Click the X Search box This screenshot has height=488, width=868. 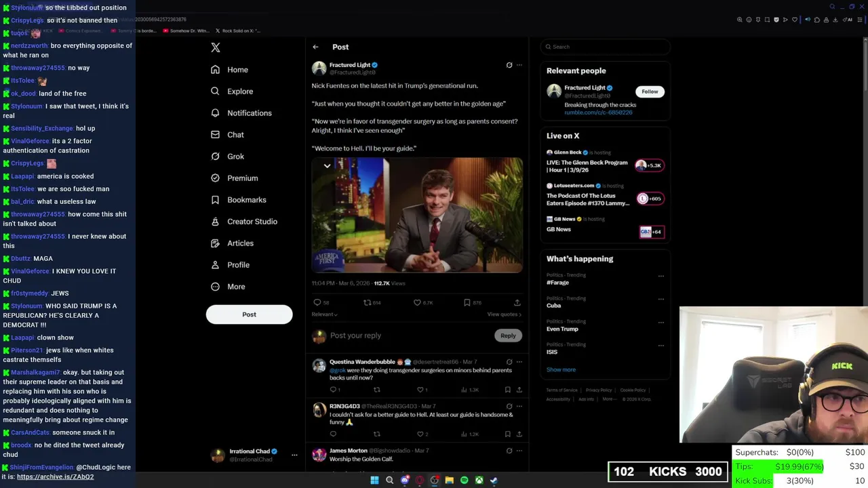coord(606,47)
